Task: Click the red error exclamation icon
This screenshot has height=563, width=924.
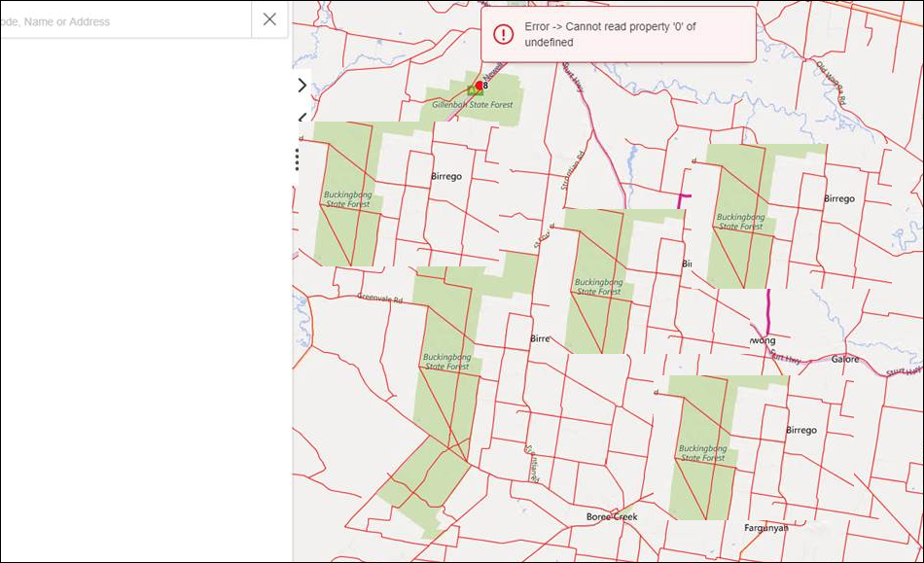Action: 503,35
